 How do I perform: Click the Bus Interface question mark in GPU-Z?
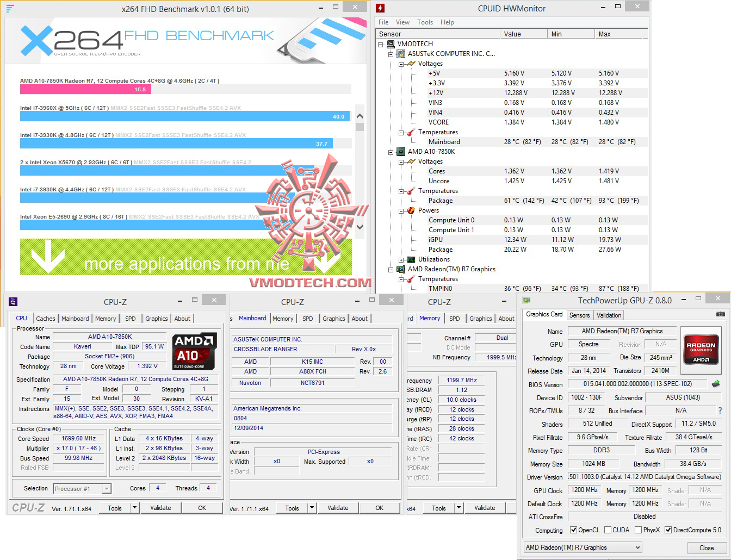(x=720, y=410)
